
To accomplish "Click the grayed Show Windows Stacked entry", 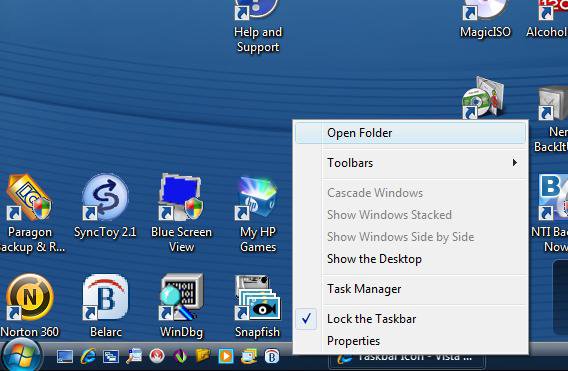I will [409, 215].
